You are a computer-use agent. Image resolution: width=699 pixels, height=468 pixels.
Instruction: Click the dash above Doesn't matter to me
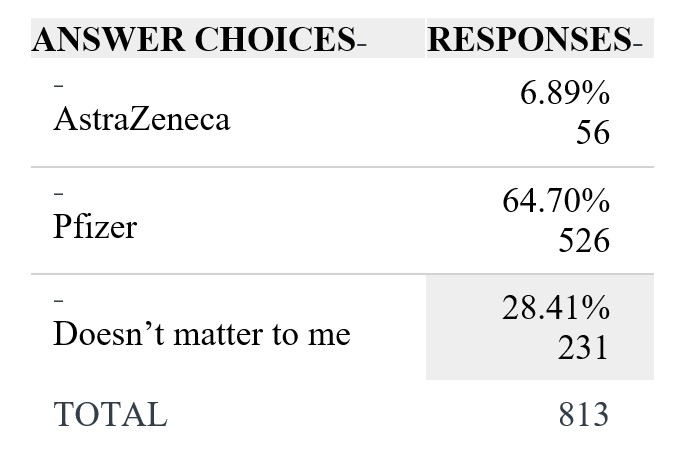click(x=58, y=300)
